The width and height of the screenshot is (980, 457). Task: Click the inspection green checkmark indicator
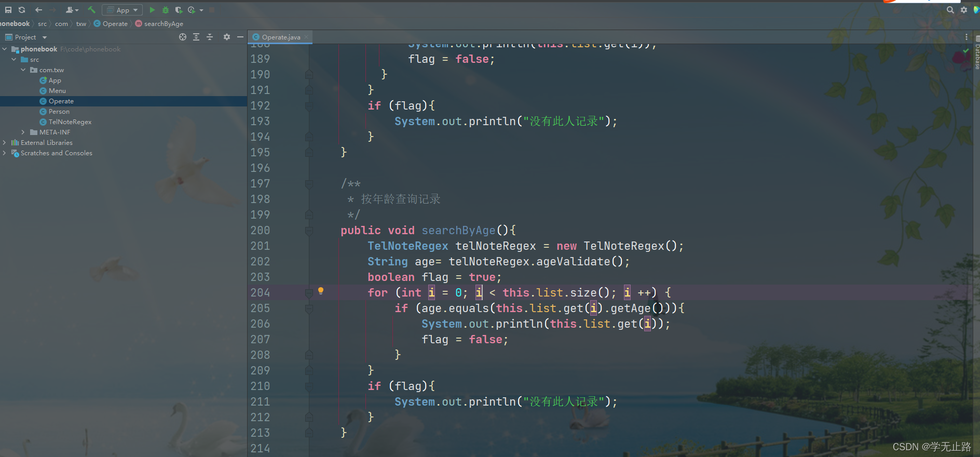click(x=965, y=51)
